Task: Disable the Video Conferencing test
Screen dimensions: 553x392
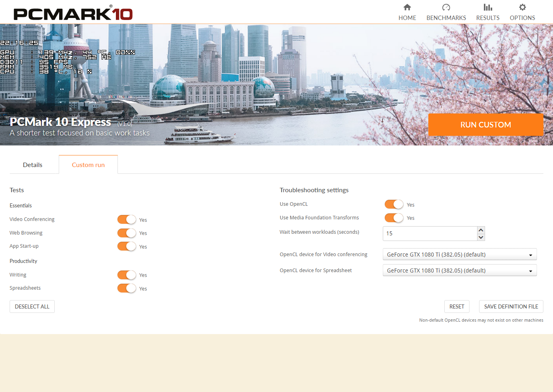Action: pyautogui.click(x=127, y=219)
